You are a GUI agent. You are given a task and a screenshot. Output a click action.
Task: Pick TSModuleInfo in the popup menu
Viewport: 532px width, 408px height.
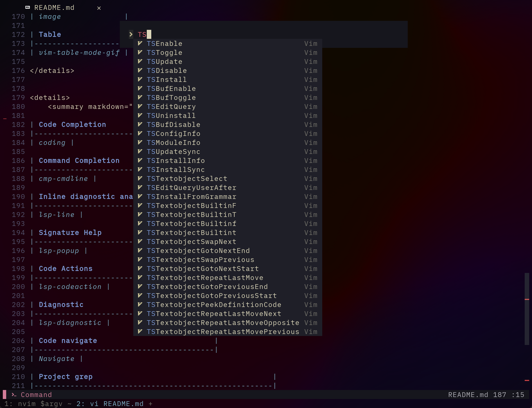228,143
